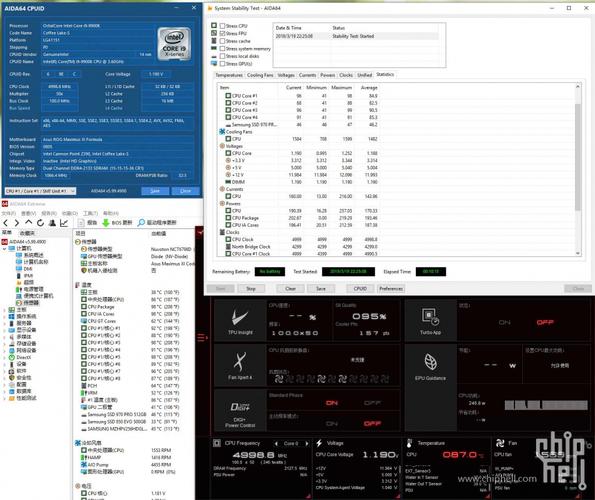Enable the Stress GPU(s) checkbox
Screen dimensions: 595x500
[x=222, y=64]
